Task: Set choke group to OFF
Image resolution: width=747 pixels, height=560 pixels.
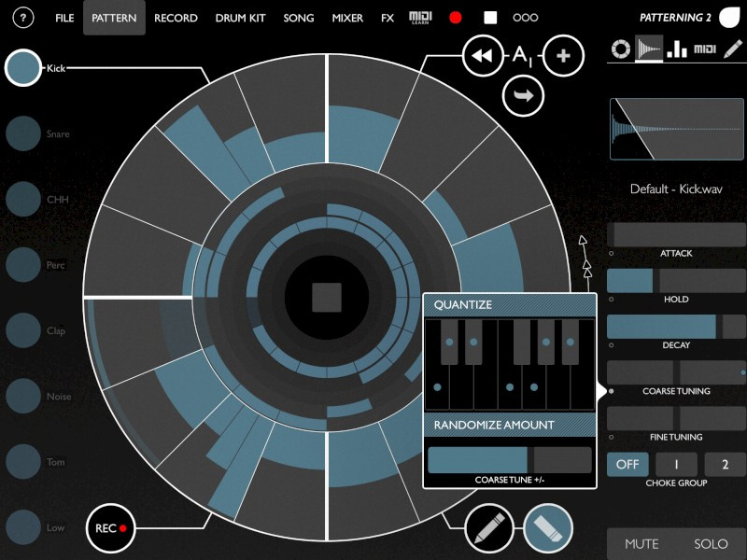Action: pos(627,464)
